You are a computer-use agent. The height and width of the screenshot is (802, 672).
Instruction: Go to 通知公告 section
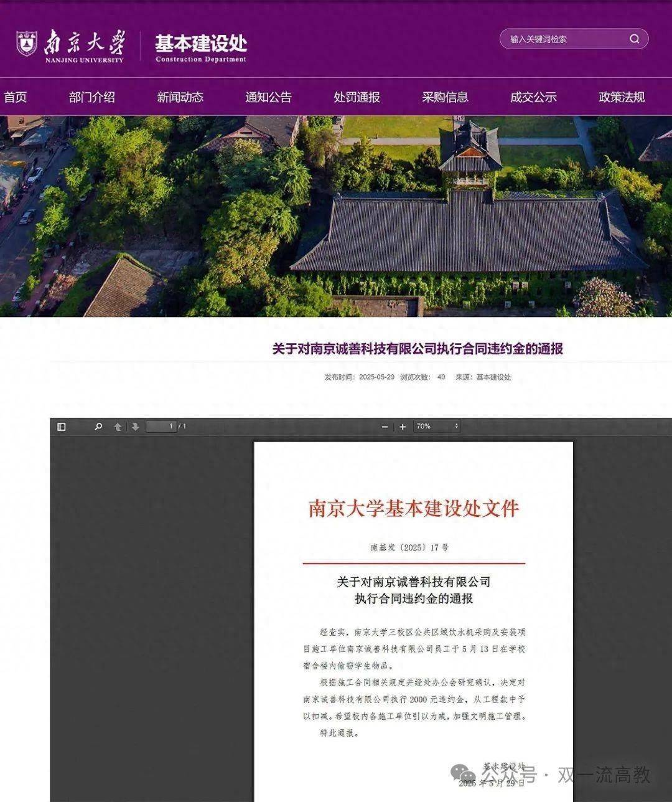[268, 97]
